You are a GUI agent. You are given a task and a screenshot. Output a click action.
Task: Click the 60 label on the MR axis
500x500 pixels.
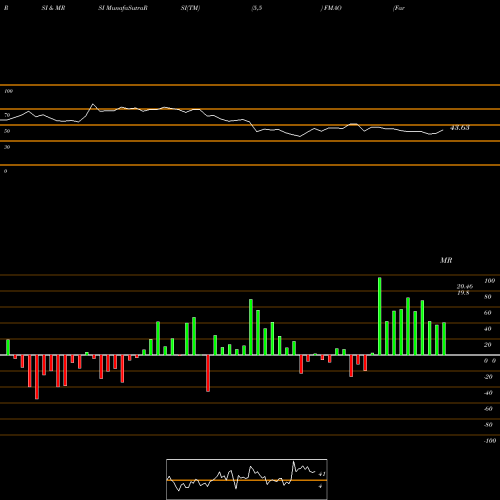[x=488, y=313]
